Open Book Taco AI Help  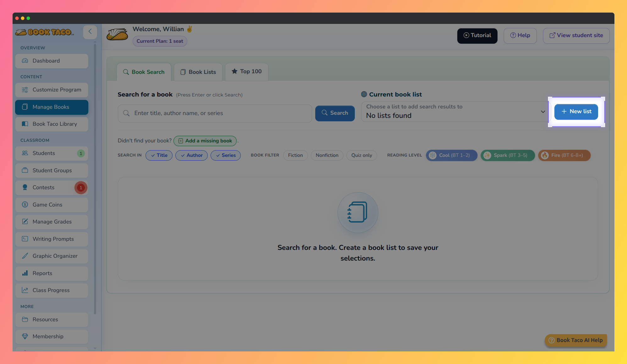[576, 340]
